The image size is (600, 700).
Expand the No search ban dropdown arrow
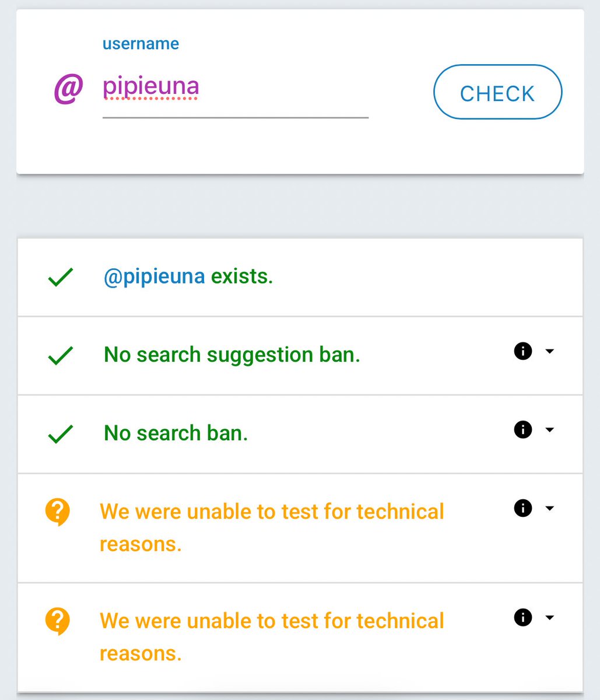click(x=549, y=430)
